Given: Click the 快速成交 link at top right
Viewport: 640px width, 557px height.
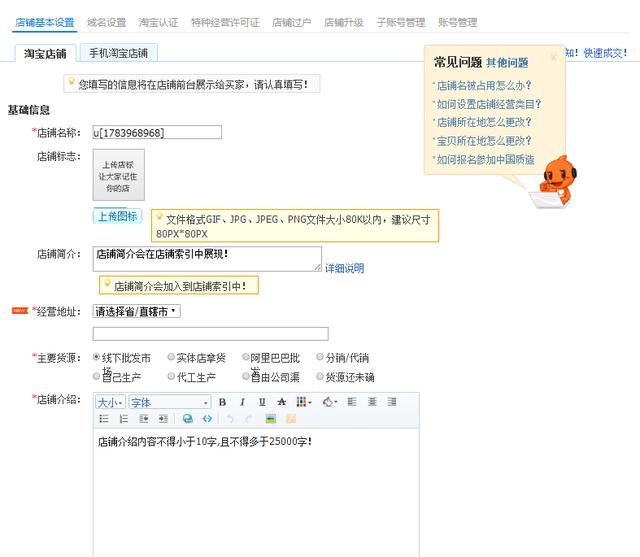Looking at the screenshot, I should click(605, 53).
